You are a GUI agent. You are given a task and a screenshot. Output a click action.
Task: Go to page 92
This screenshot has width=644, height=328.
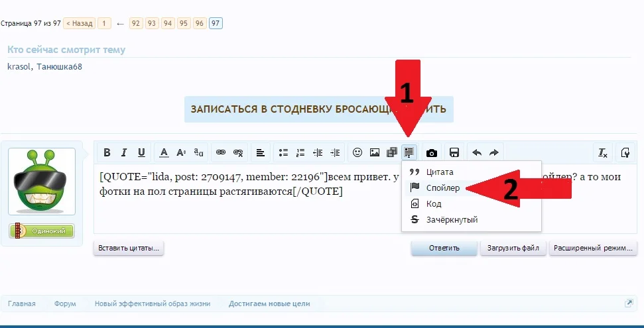[136, 23]
